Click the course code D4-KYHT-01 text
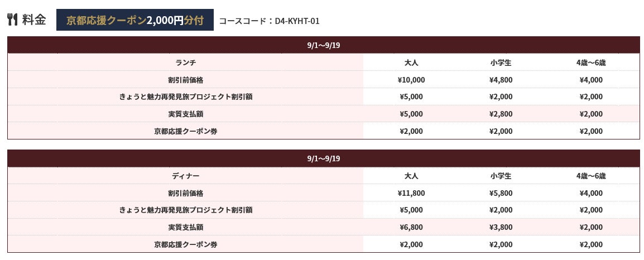 tap(269, 21)
